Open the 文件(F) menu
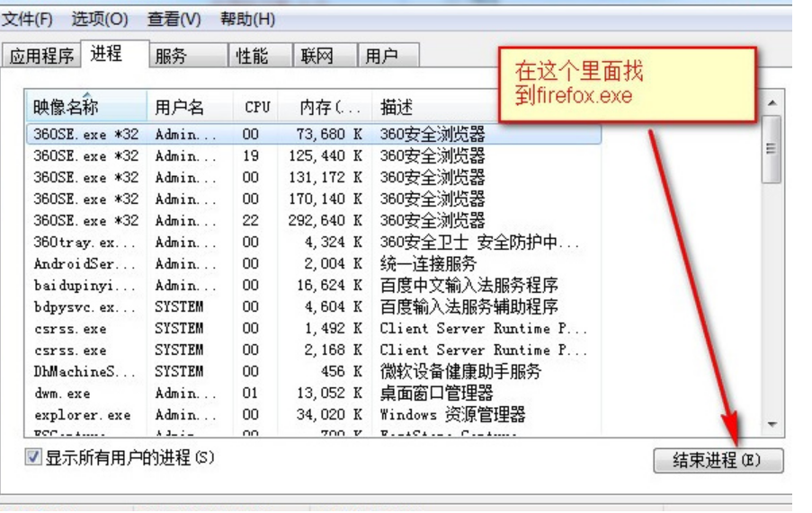The width and height of the screenshot is (812, 513). tap(27, 19)
